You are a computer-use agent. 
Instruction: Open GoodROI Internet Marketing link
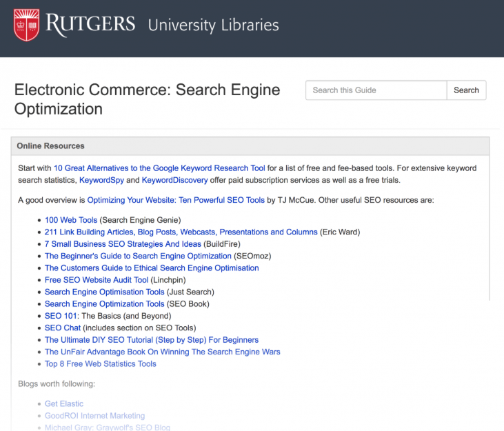(x=95, y=416)
